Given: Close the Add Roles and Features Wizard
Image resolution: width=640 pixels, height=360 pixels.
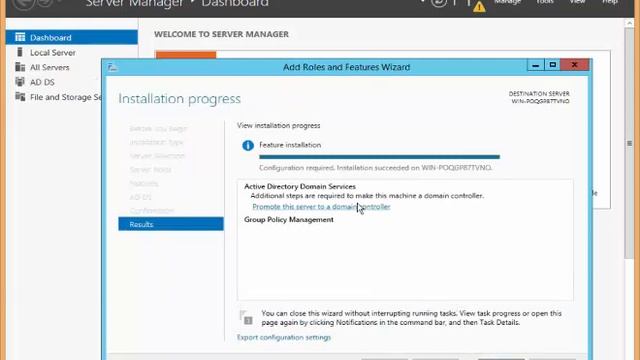Looking at the screenshot, I should coord(574,65).
